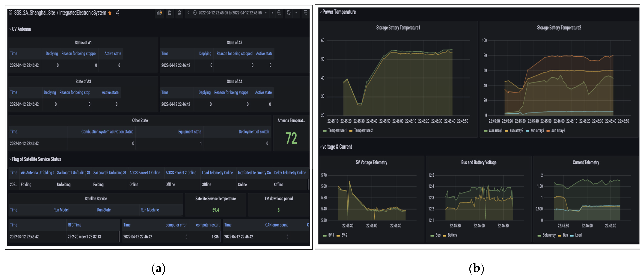Click the Add panel icon
Image resolution: width=644 pixels, height=279 pixels.
point(159,13)
